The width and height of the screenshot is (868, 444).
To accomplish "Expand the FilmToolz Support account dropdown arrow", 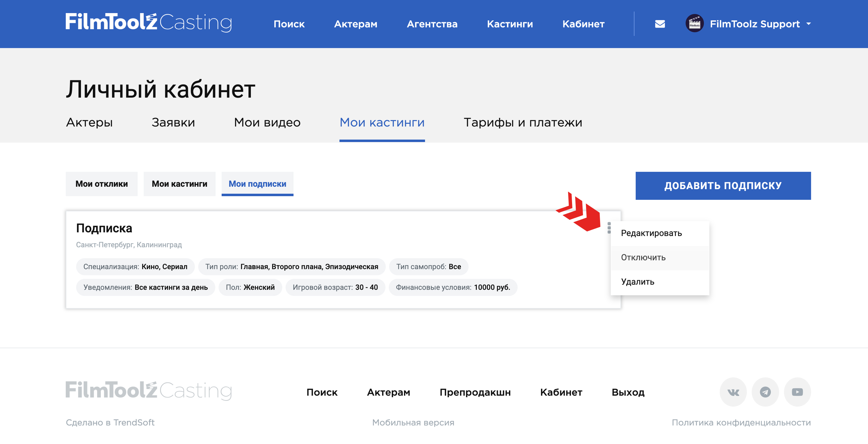I will click(x=808, y=24).
